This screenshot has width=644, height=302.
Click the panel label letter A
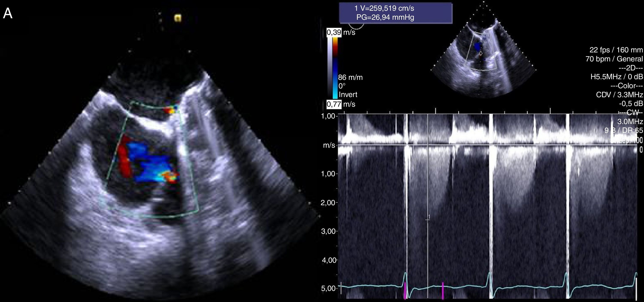point(8,14)
